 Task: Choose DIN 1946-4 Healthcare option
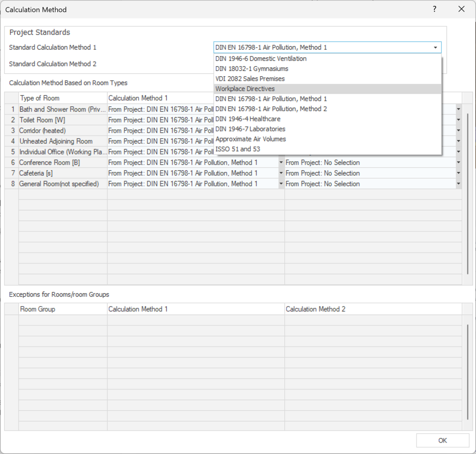coord(248,119)
